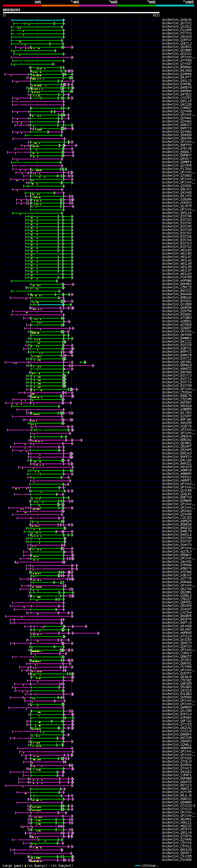Select hit UniRef100_Q6C961
Screen dimensions: 197x868
[177, 362]
